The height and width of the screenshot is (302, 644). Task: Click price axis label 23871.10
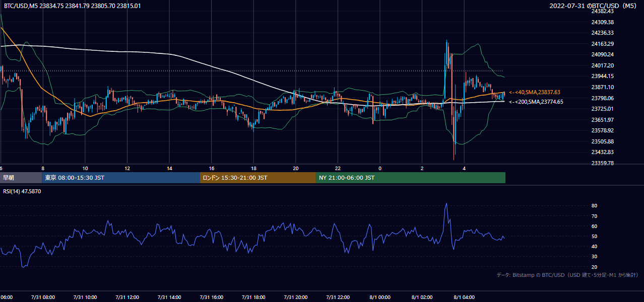point(603,87)
